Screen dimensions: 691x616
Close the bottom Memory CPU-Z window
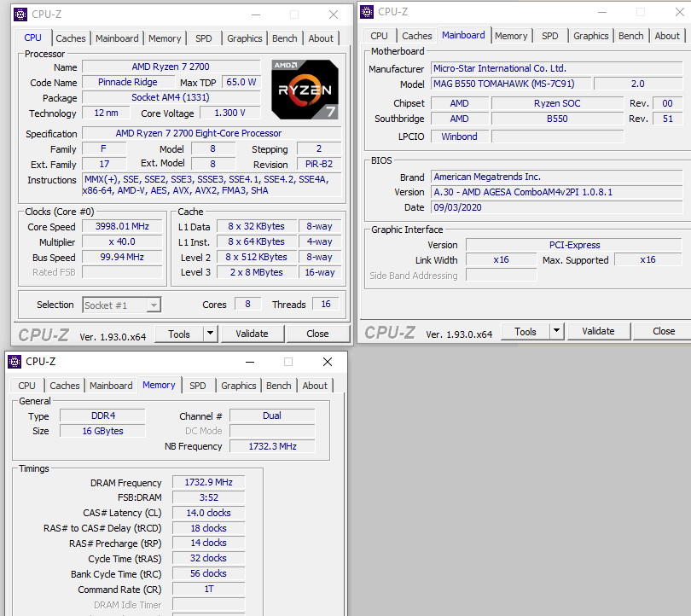click(328, 363)
